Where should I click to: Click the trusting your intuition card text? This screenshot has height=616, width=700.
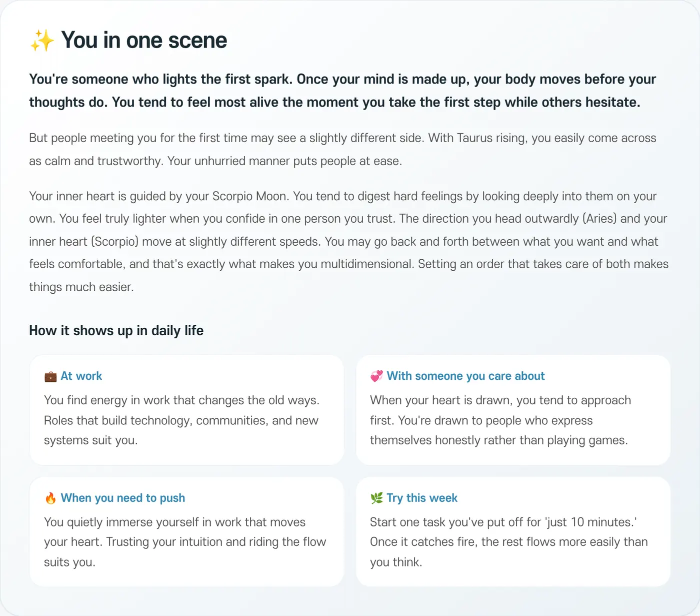point(185,542)
